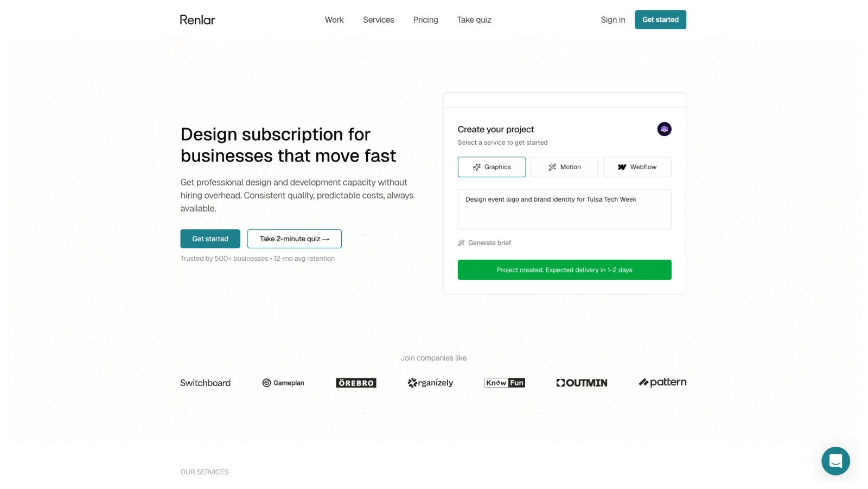Screen dimensions: 868x489
Task: Open the Services dropdown
Action: [x=378, y=20]
